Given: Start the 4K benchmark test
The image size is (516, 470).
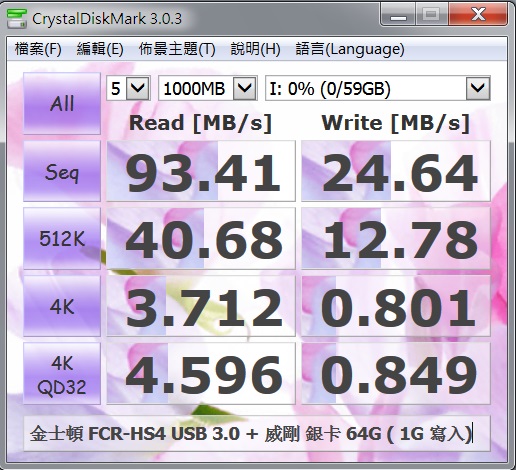Looking at the screenshot, I should tap(62, 306).
